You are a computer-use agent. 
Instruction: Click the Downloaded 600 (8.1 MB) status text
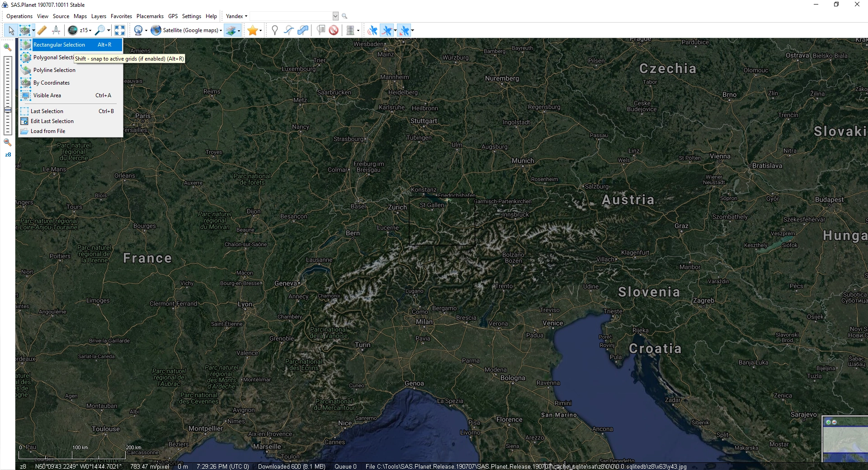(292, 466)
